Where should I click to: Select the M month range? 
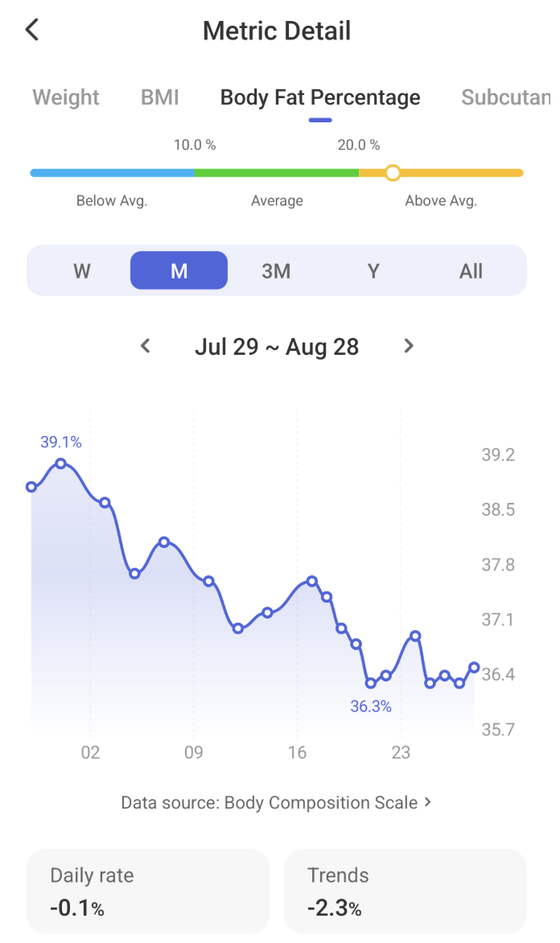tap(179, 270)
